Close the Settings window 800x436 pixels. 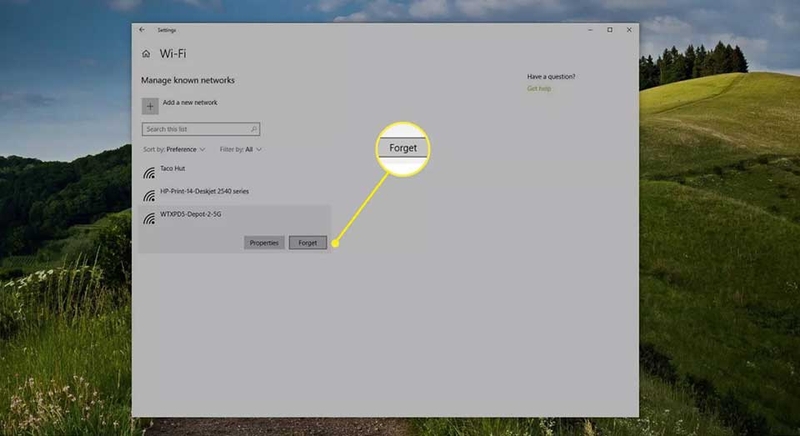tap(629, 30)
